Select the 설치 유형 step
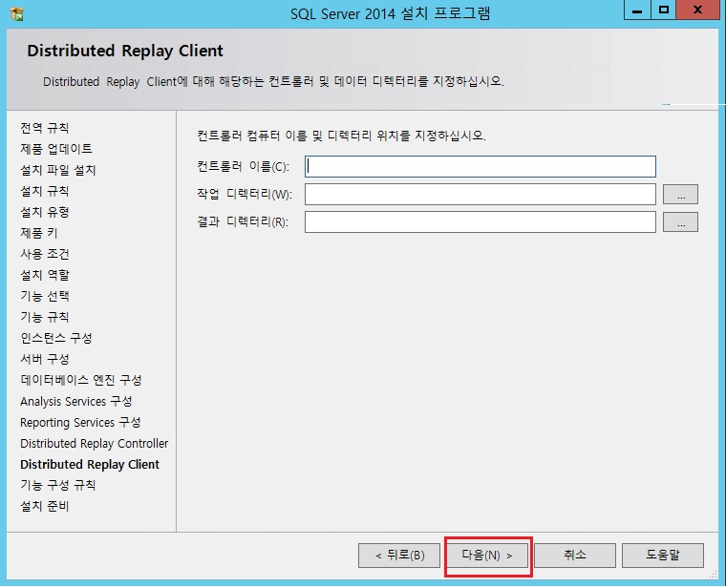 pos(45,212)
